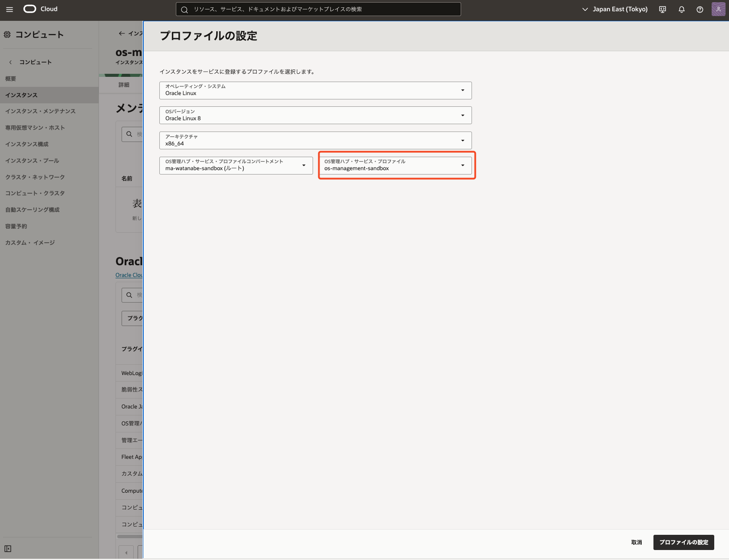Open the Cloud Shell developer tools icon
Viewport: 729px width, 560px height.
point(663,9)
